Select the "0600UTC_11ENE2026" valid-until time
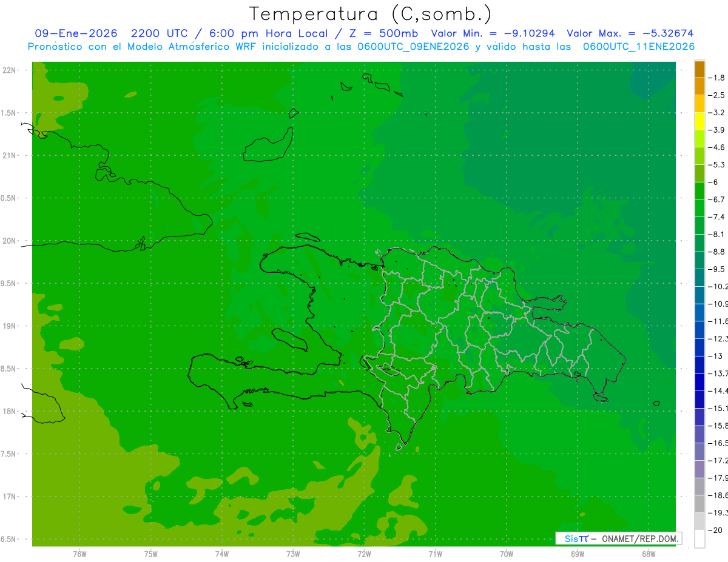Viewport: 728px width, 562px height. 639,47
